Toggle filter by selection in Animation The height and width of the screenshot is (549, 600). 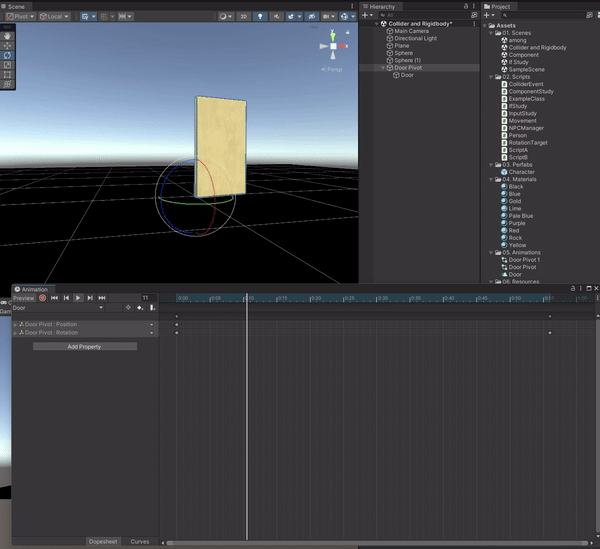(x=128, y=308)
